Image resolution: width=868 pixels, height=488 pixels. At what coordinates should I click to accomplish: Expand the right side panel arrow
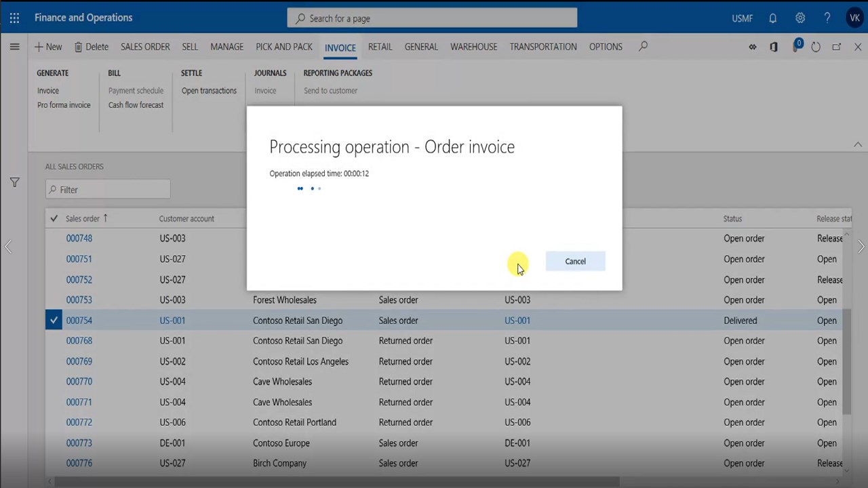click(x=861, y=247)
